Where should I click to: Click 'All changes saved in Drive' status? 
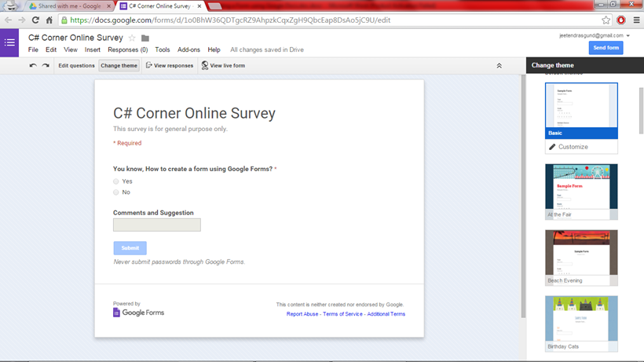click(x=267, y=49)
